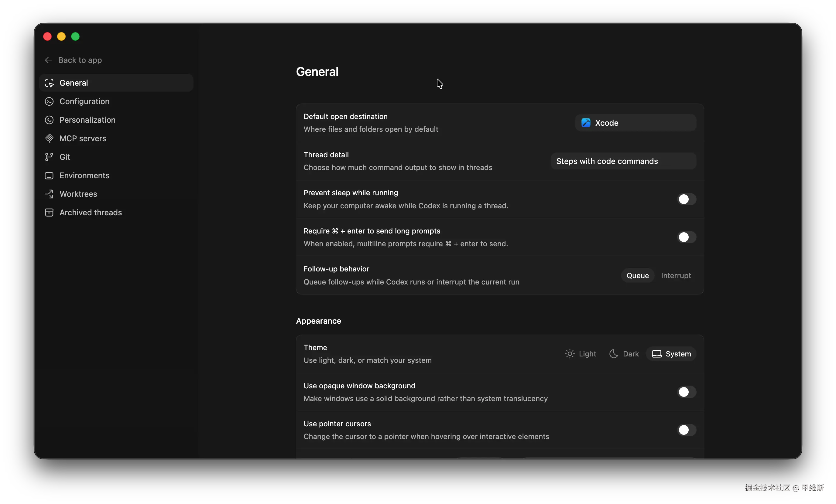The height and width of the screenshot is (504, 836).
Task: Open Configuration via its sidebar icon
Action: click(49, 101)
